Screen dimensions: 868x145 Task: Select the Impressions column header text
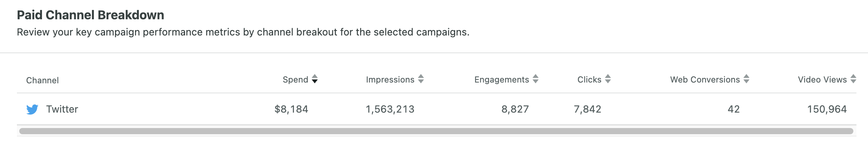(390, 79)
